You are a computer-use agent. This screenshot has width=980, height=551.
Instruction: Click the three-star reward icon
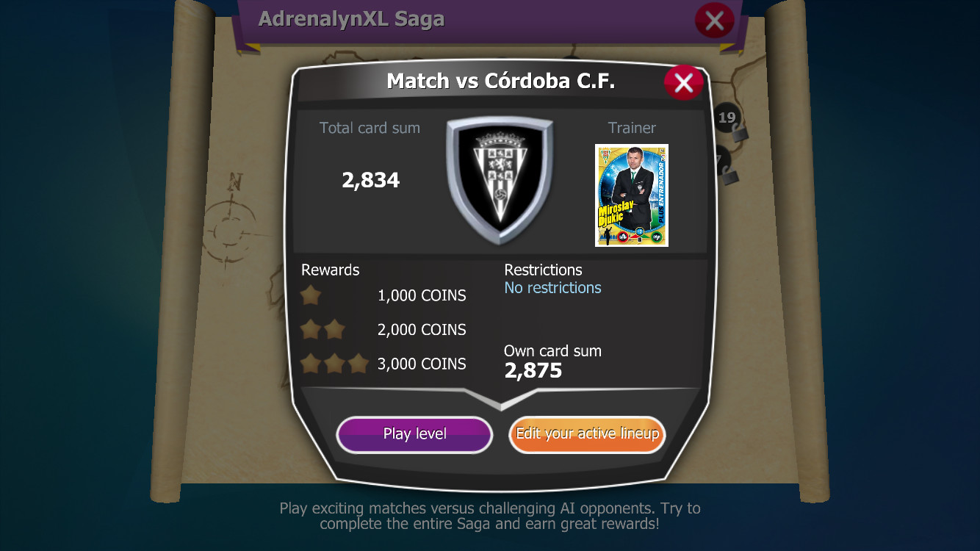tap(334, 363)
